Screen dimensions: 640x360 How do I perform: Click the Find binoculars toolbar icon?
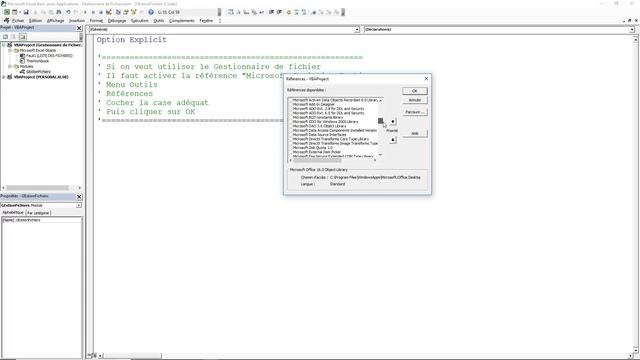(x=59, y=12)
